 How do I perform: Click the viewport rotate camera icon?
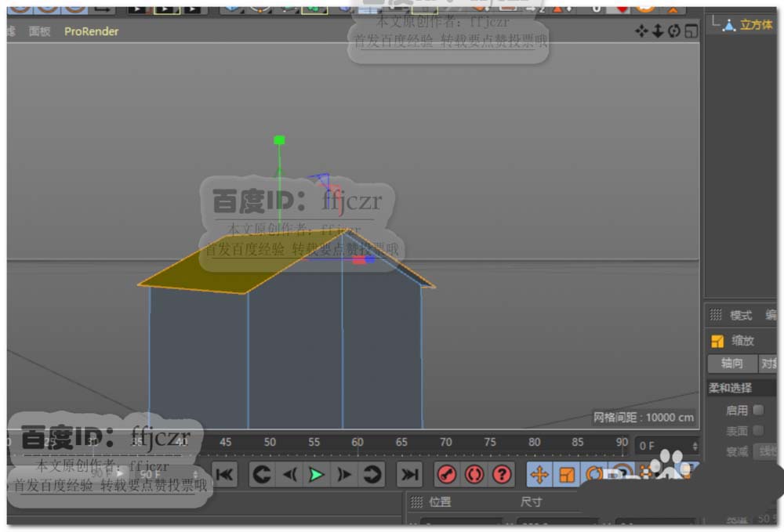674,31
